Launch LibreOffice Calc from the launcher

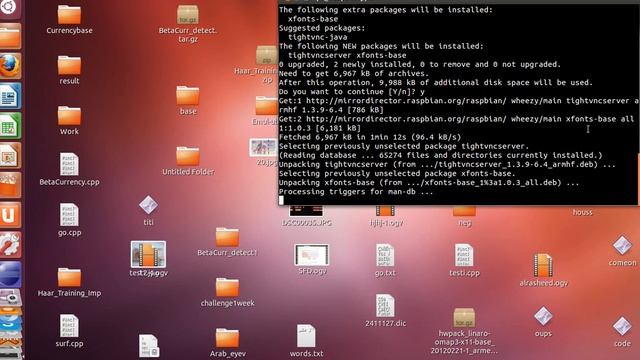click(x=10, y=126)
